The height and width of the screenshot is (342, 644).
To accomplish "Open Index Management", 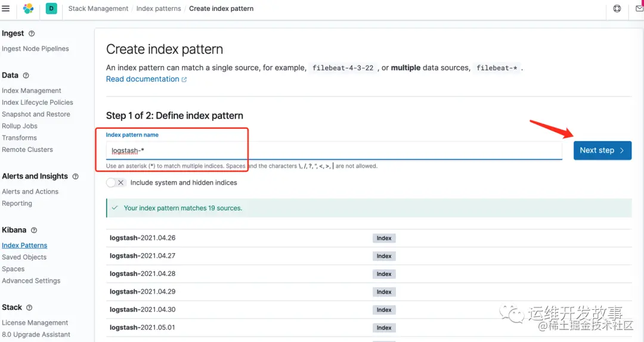I will 31,91.
